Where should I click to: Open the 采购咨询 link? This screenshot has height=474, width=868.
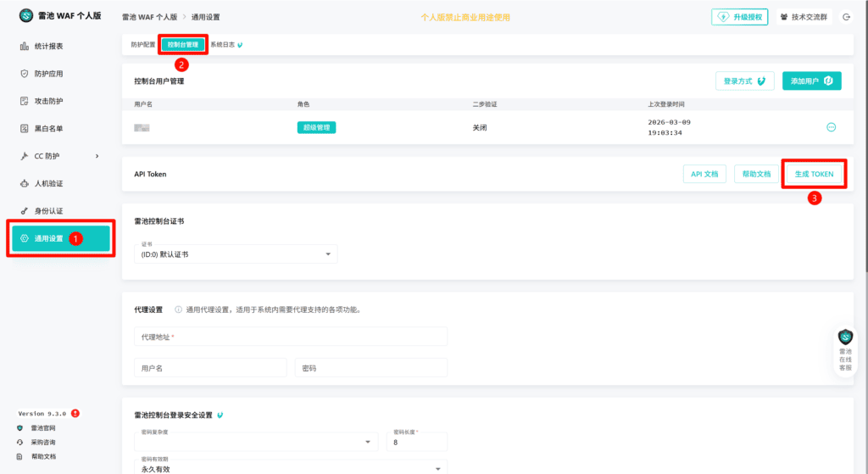pos(42,443)
